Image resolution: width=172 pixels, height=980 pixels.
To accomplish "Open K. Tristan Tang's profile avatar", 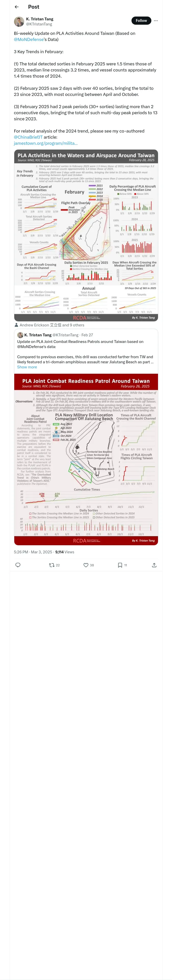I will (x=19, y=22).
